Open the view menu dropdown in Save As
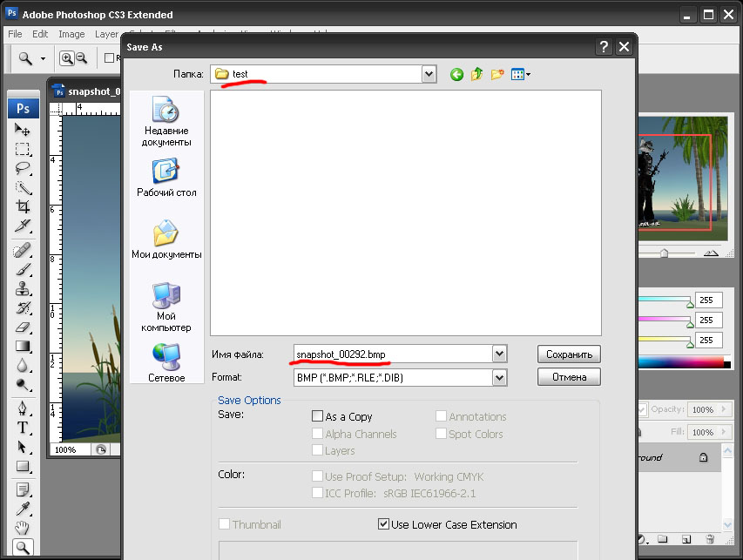743x560 pixels. [x=522, y=75]
